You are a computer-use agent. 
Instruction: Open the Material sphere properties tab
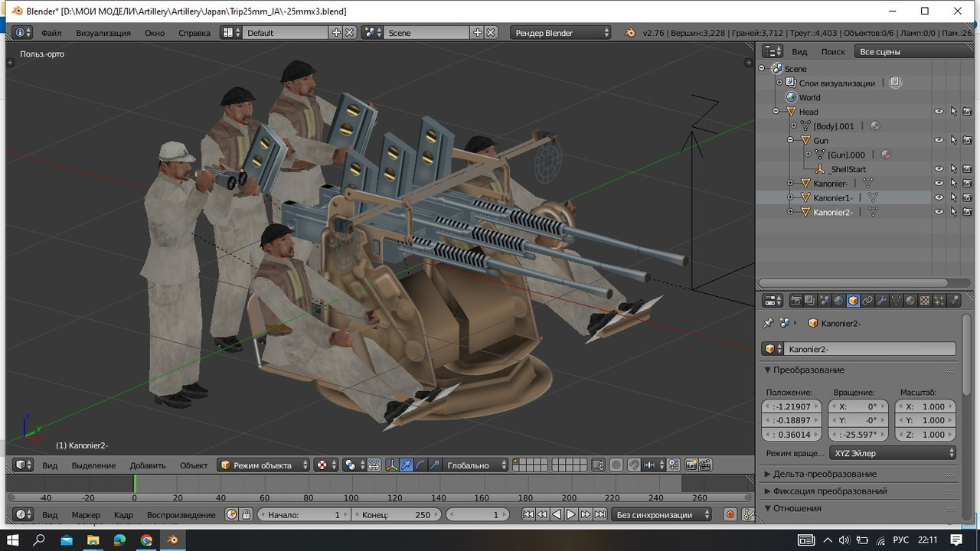(910, 301)
